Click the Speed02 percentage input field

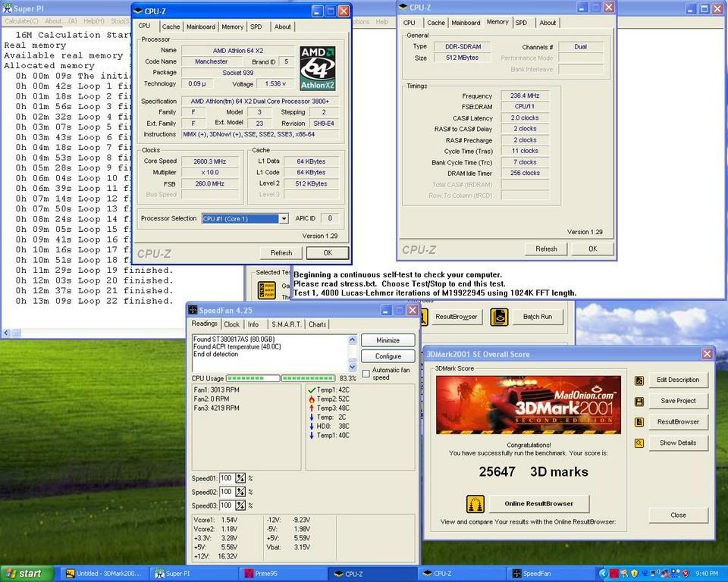(227, 492)
